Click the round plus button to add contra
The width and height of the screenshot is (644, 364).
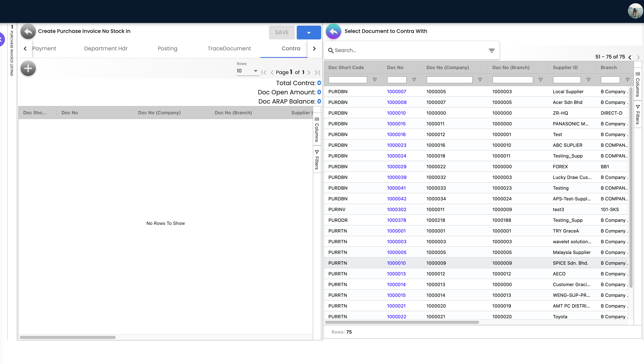(28, 68)
